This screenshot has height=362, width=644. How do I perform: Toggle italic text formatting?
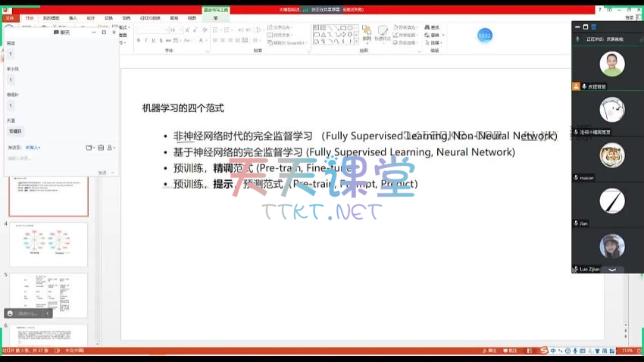(x=146, y=40)
